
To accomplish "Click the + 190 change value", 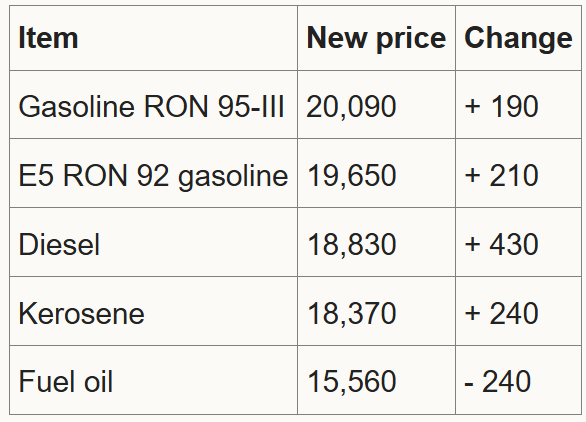I will 501,107.
